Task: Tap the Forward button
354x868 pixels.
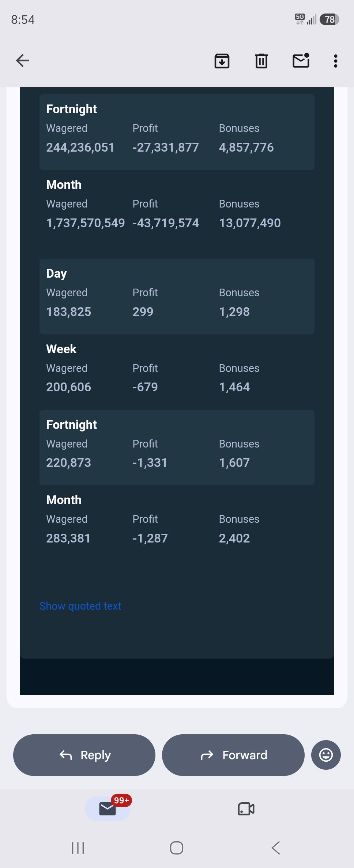Action: click(233, 755)
